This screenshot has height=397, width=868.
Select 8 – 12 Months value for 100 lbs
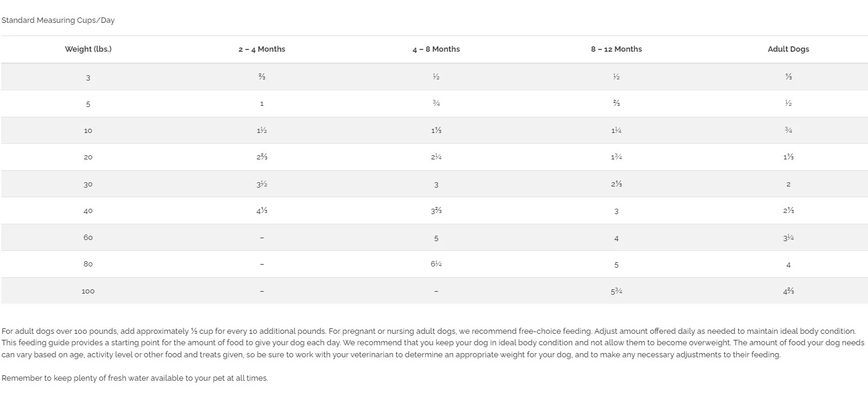click(616, 291)
